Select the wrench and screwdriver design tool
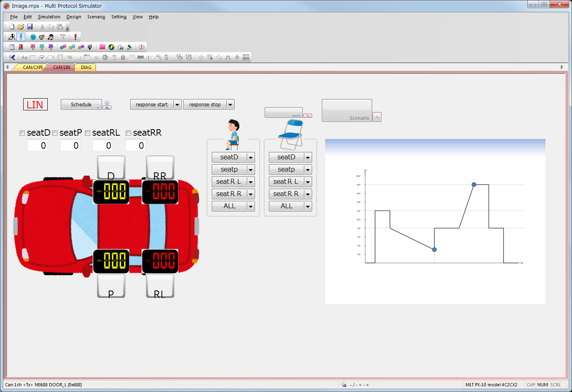The height and width of the screenshot is (392, 572). (12, 57)
